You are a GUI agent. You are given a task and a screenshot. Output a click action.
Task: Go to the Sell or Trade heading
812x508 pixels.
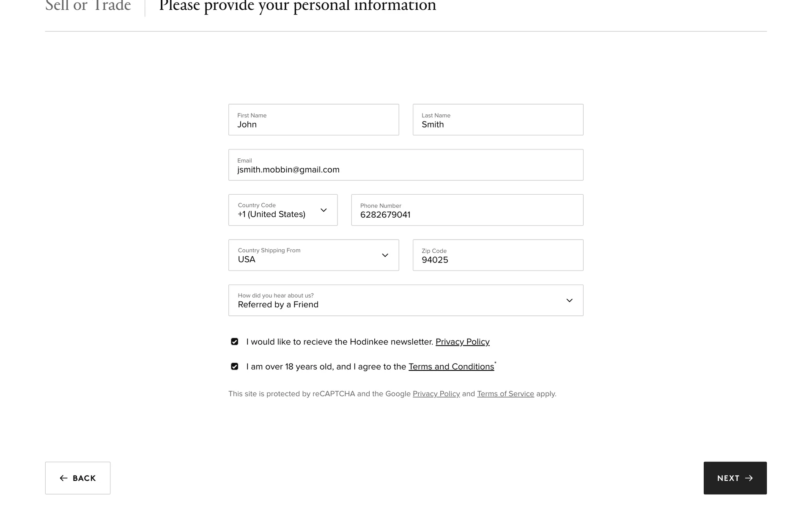88,6
